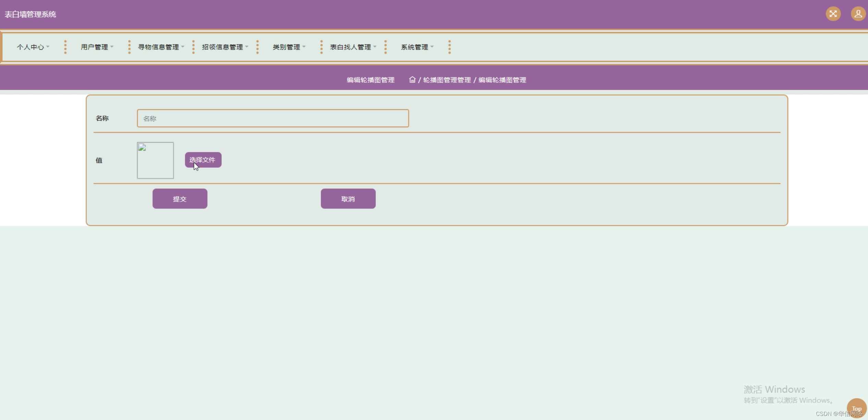Click the Top scroll-to-top round button
This screenshot has width=868, height=420.
pyautogui.click(x=856, y=408)
